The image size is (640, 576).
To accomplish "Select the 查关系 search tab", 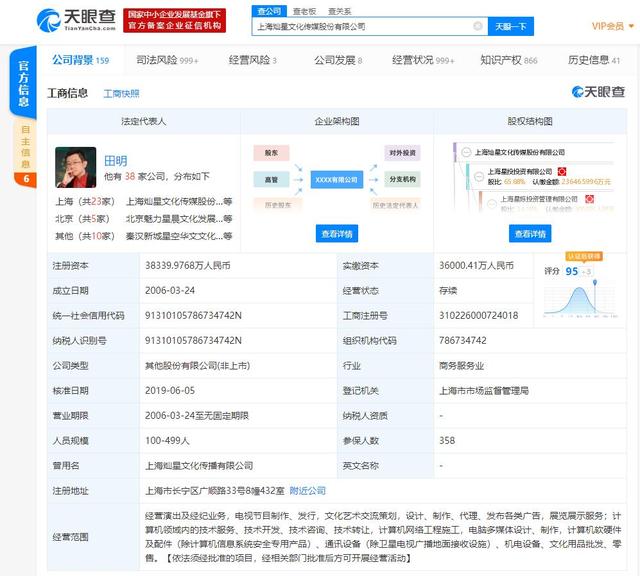I will point(340,11).
